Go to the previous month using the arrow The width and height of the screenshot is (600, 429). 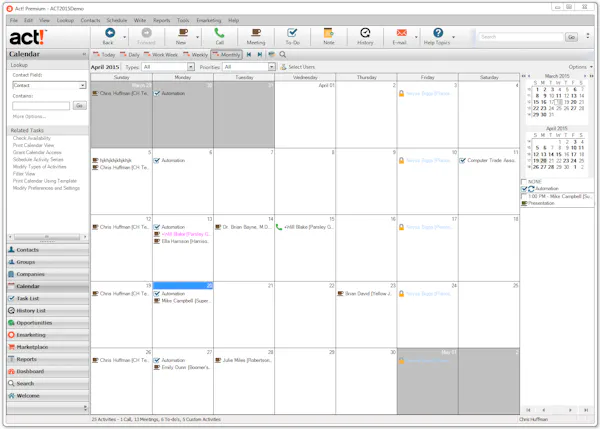tap(249, 55)
